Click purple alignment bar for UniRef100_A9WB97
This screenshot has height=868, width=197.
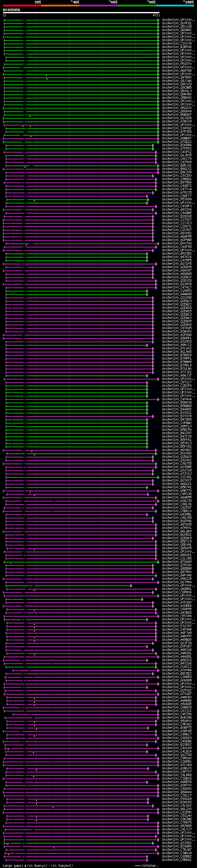coord(81,138)
